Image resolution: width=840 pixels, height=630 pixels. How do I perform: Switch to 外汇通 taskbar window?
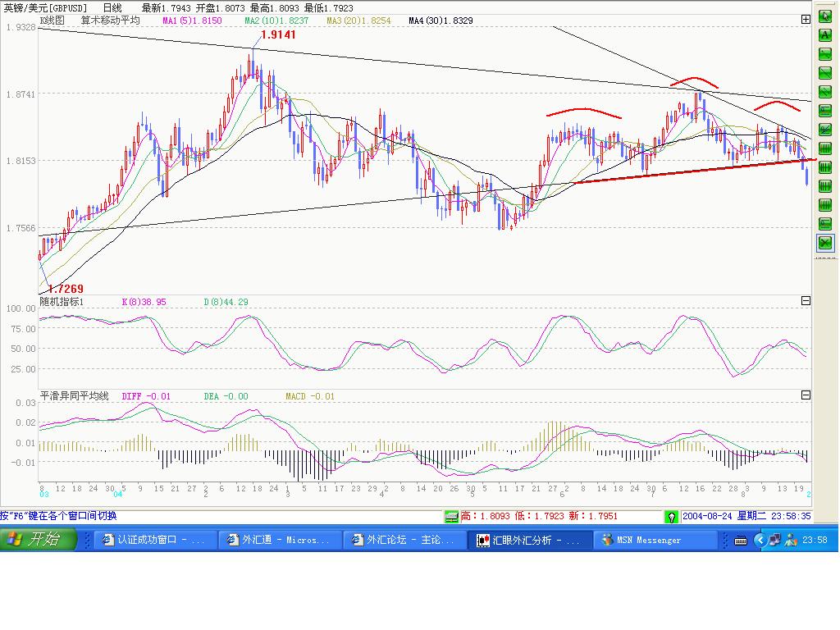coord(279,540)
